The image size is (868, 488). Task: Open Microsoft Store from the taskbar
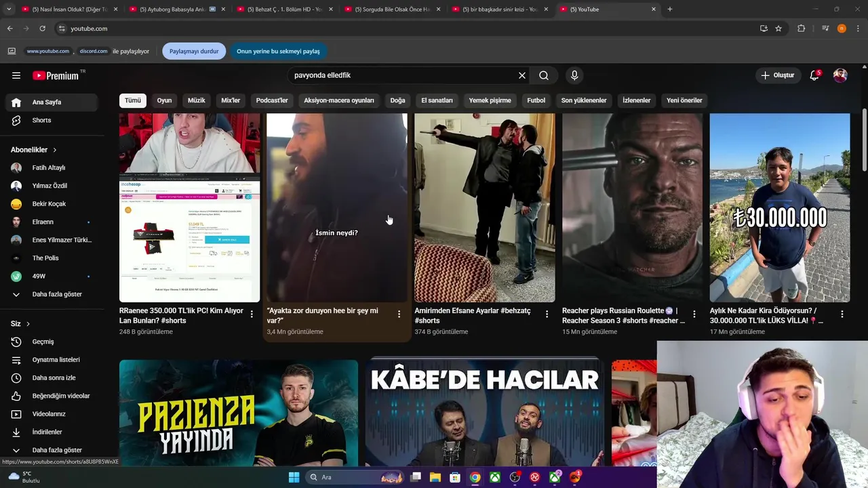pos(455,477)
